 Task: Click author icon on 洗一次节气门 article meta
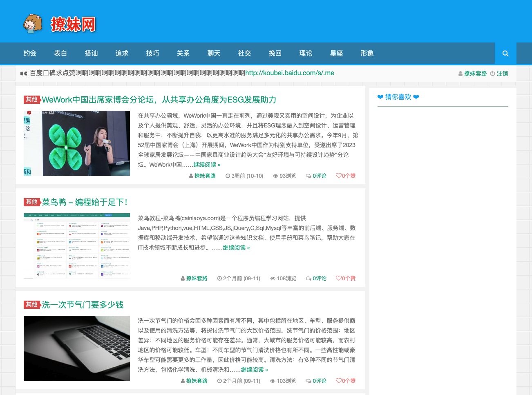tap(183, 381)
